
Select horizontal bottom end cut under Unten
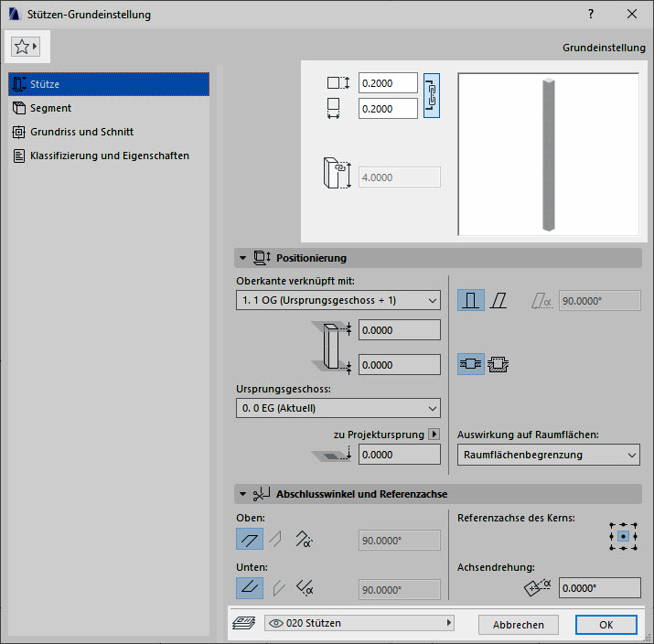(250, 588)
